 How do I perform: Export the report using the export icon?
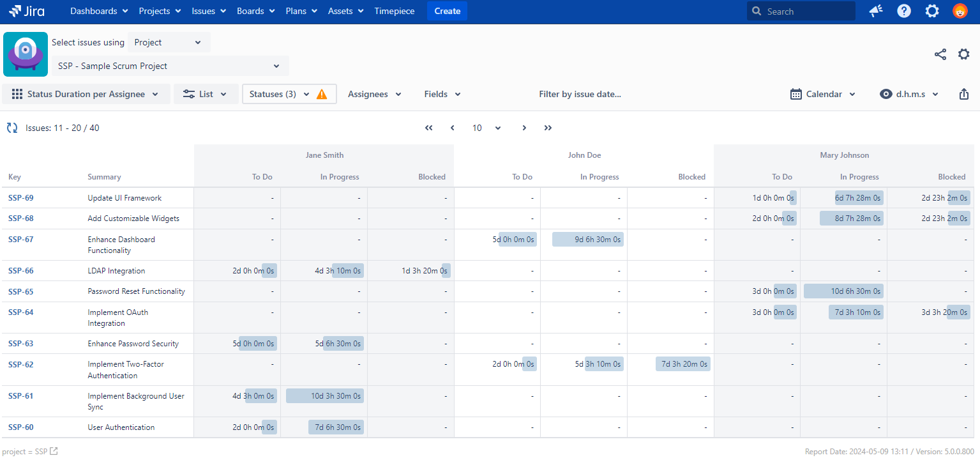pos(964,94)
